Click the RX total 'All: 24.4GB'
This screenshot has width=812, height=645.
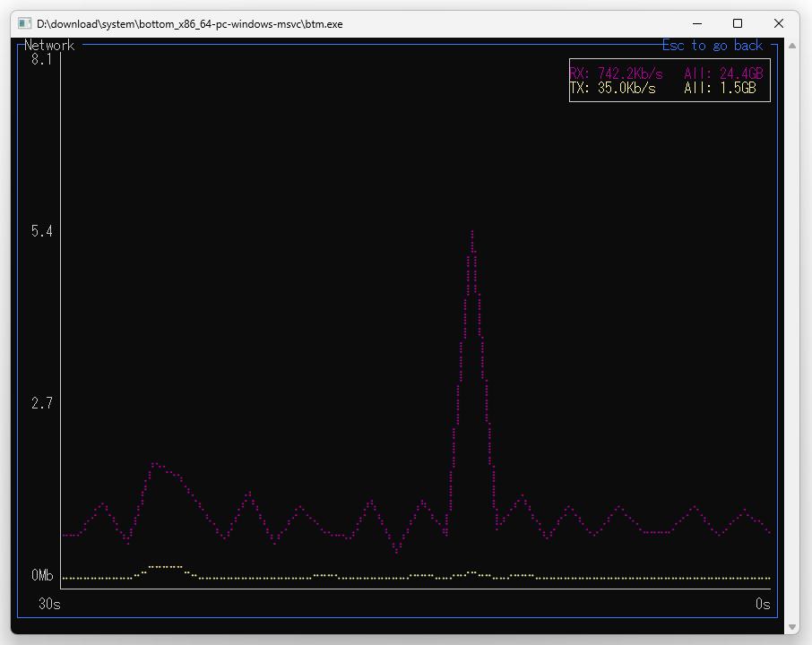723,73
